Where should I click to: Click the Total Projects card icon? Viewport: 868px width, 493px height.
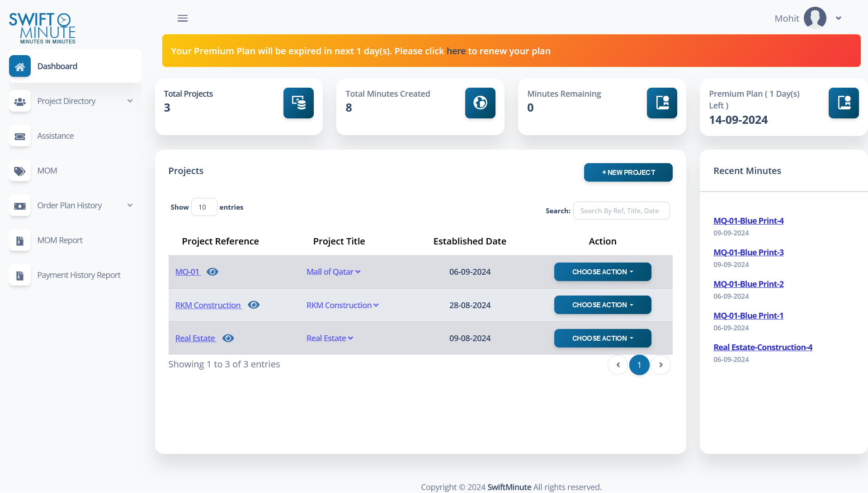tap(298, 103)
